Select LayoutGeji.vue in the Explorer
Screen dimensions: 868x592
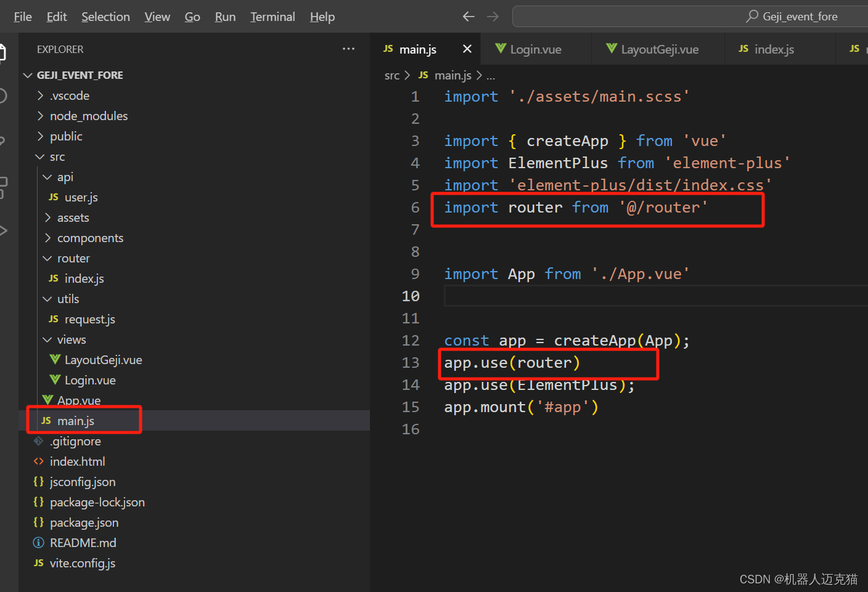(x=102, y=360)
